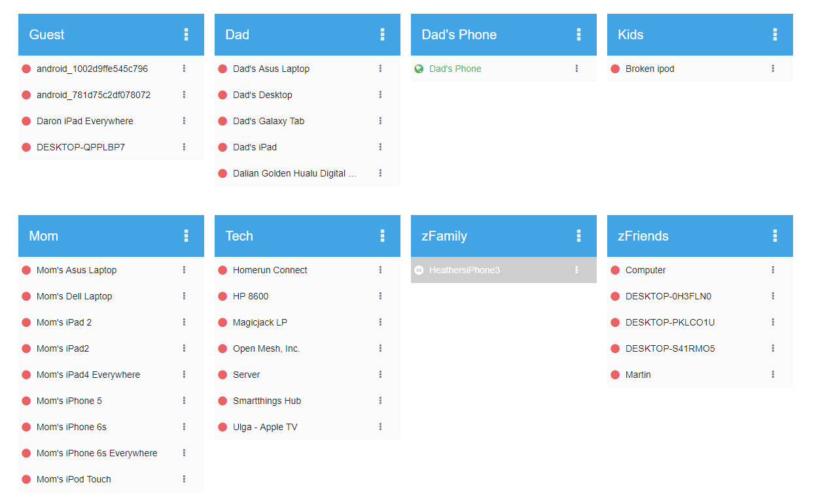Open options for Dad's Asus Laptop device

tap(380, 69)
